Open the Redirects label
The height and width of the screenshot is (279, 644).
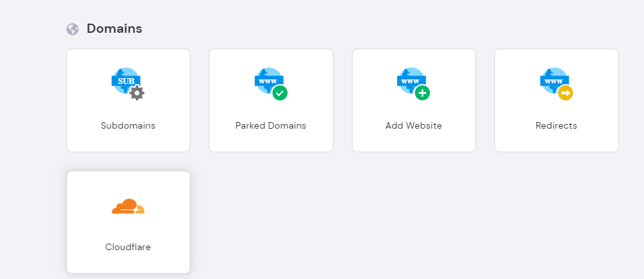coord(557,125)
